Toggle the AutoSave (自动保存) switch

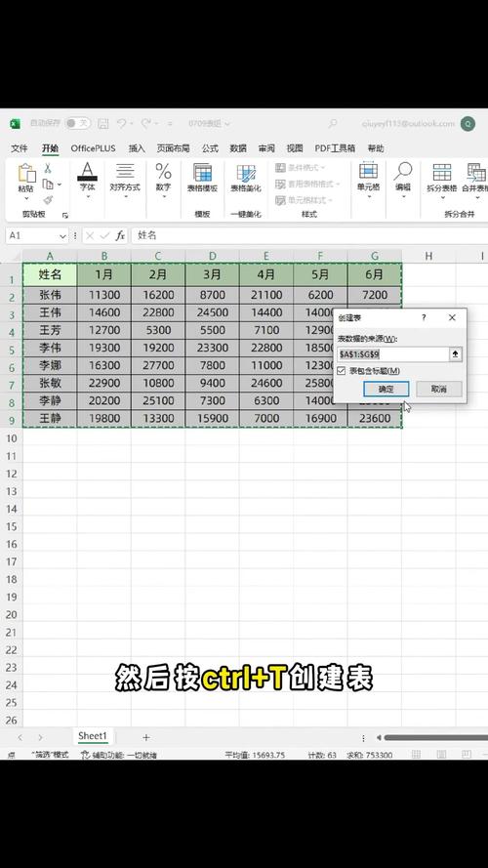[x=78, y=123]
